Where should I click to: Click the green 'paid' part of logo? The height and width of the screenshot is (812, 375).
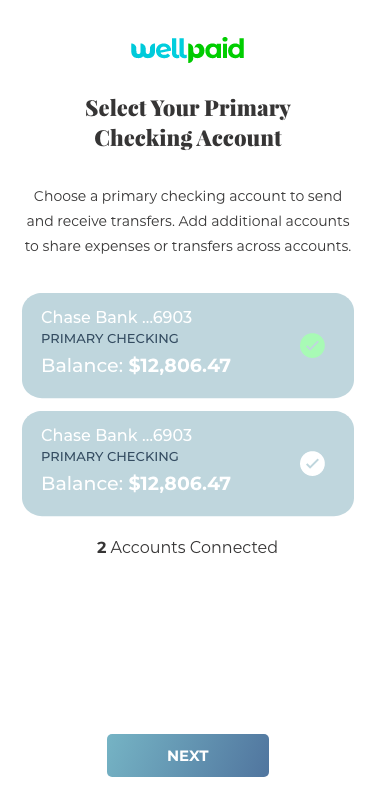click(215, 50)
